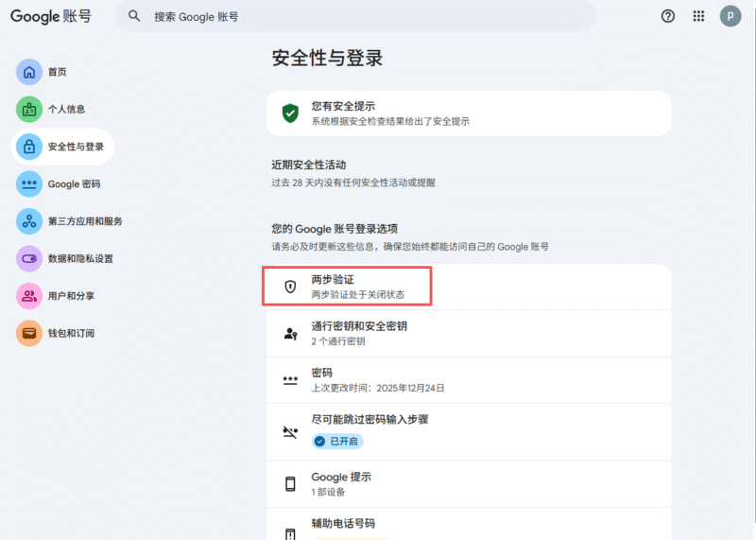Click the search magnifier icon
Image resolution: width=756 pixels, height=540 pixels.
134,16
